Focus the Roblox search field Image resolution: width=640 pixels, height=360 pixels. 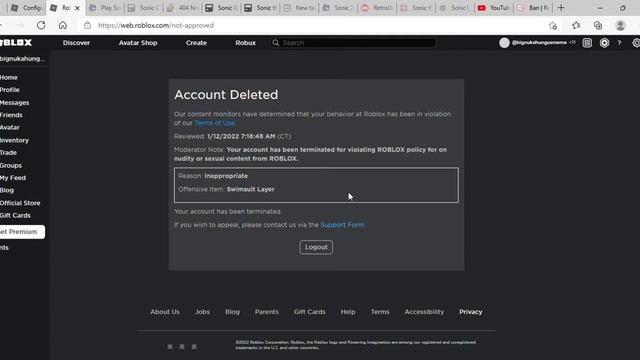353,42
